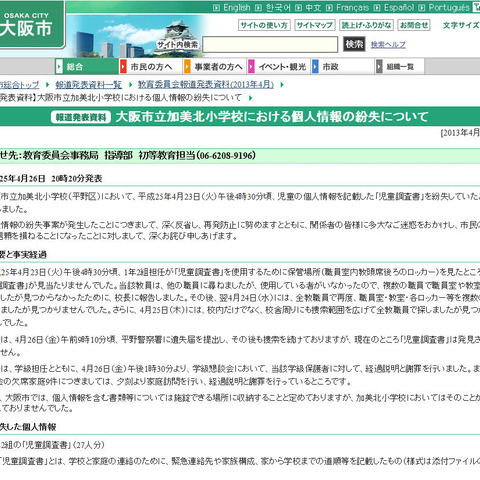Click the arrow icon before English
This screenshot has width=480, height=480.
tap(216, 8)
